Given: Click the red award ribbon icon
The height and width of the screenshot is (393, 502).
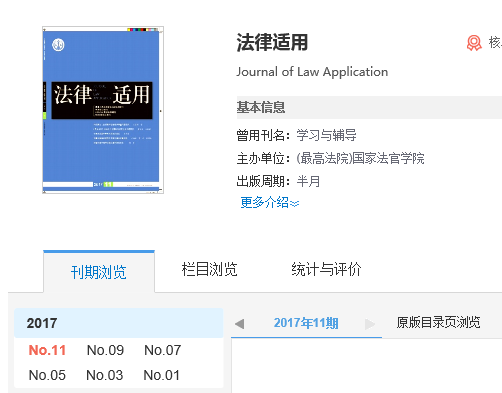Looking at the screenshot, I should click(474, 43).
